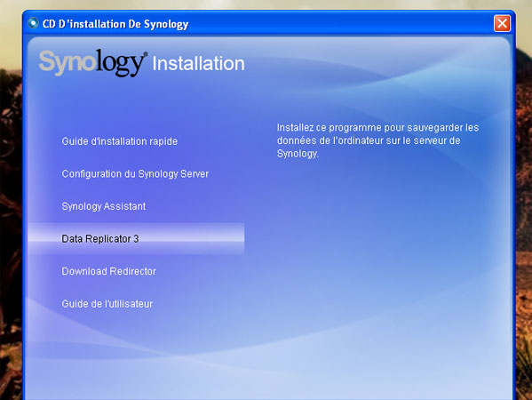Launch Synology Assistant installer entry
This screenshot has height=400, width=532.
(x=104, y=206)
